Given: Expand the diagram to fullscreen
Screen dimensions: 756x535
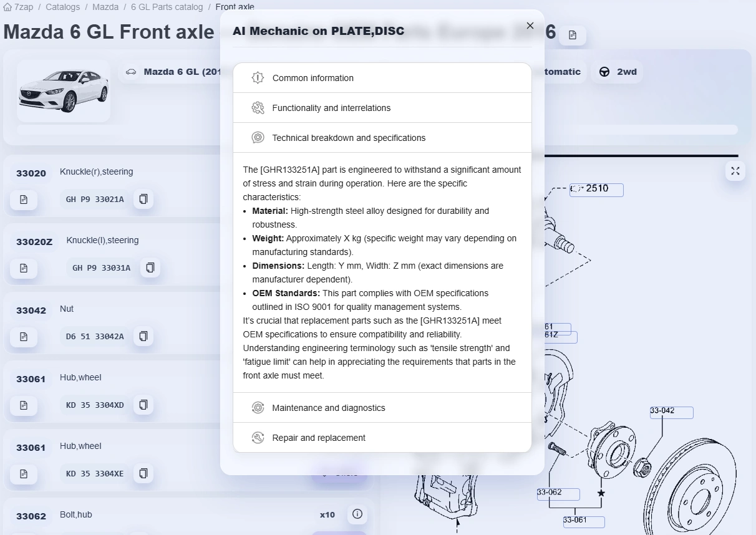Looking at the screenshot, I should tap(735, 171).
